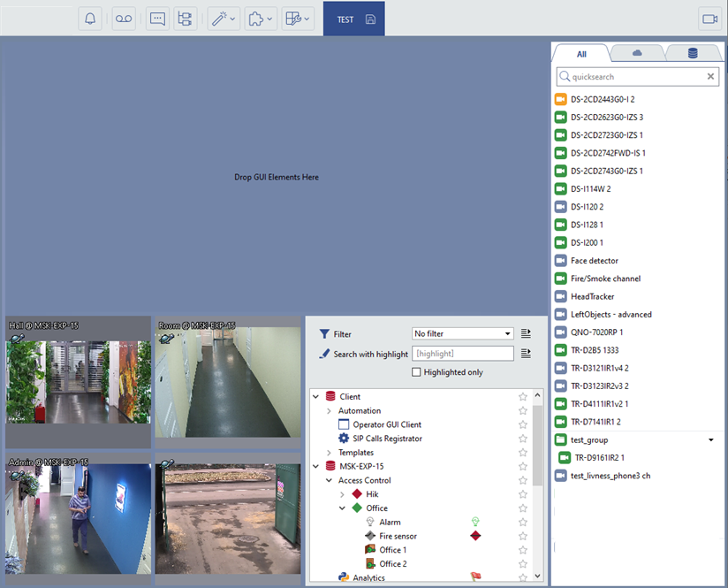This screenshot has width=728, height=588.
Task: Expand the Automation tree node
Action: coord(329,411)
